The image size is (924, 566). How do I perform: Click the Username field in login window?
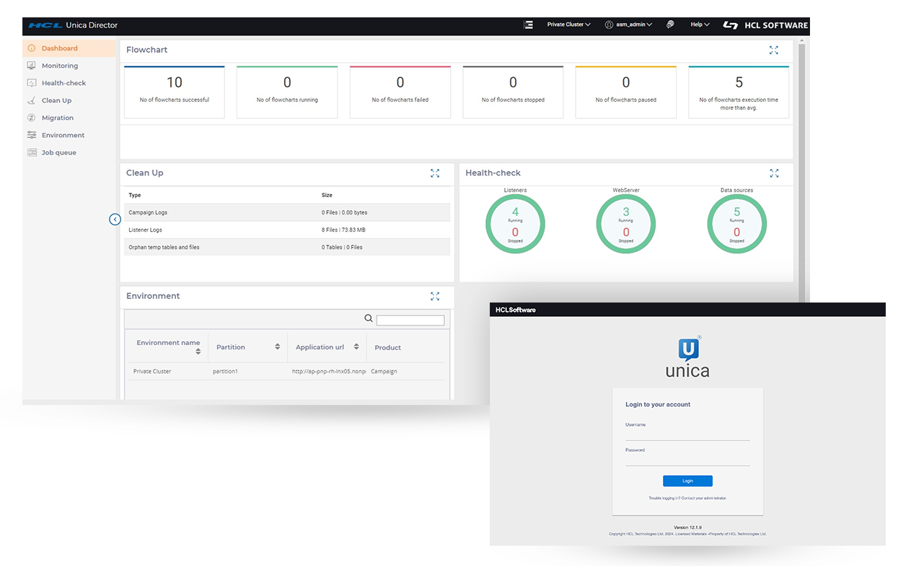tap(687, 435)
